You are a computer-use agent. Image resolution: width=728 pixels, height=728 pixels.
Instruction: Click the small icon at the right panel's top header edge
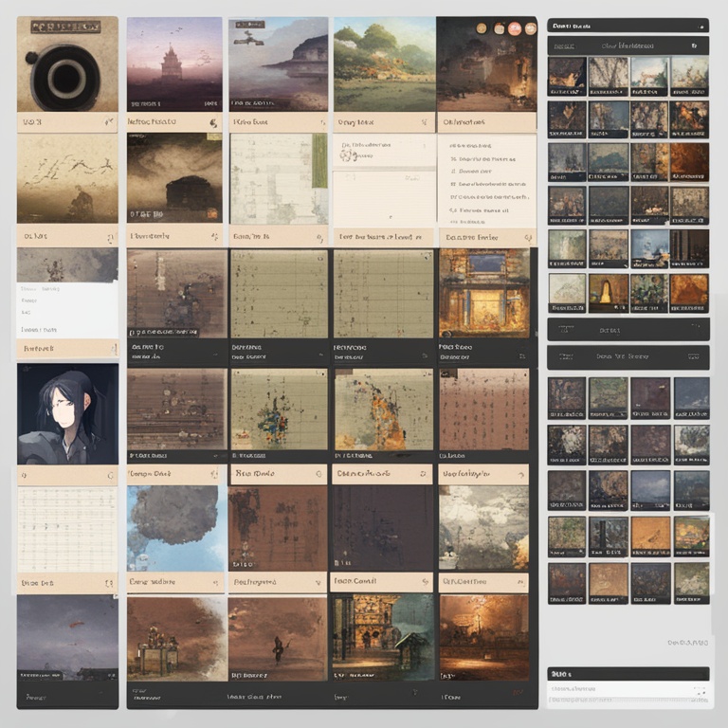(701, 25)
